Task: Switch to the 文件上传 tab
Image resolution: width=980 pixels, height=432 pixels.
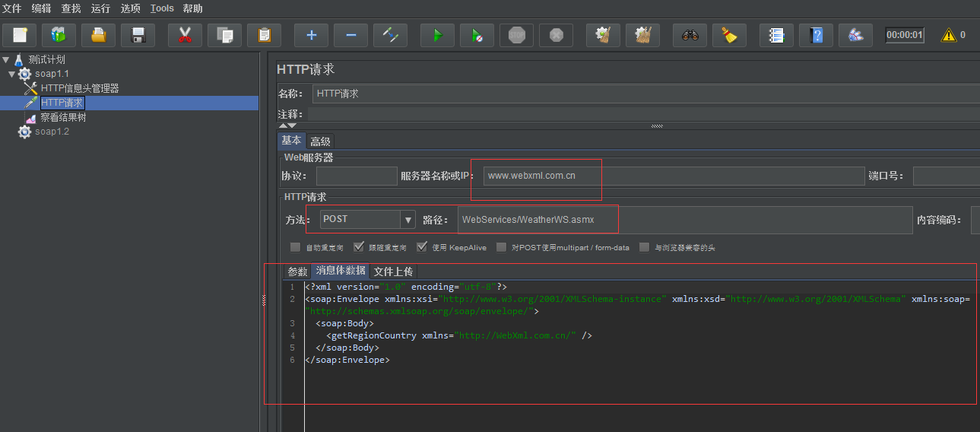Action: tap(393, 272)
